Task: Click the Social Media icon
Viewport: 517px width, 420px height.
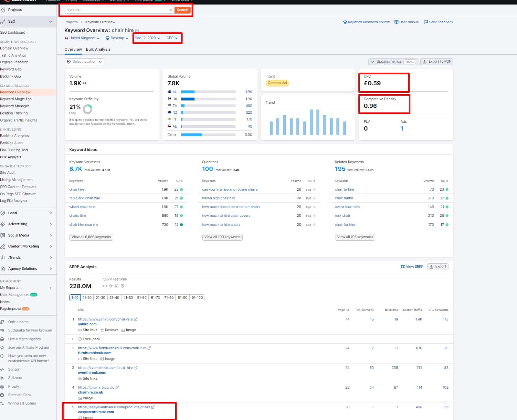Action: pos(3,235)
